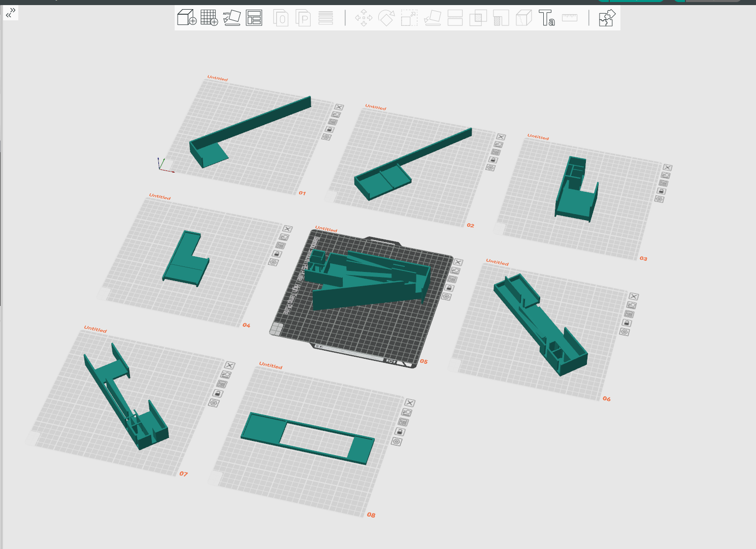756x549 pixels.
Task: Add a new plate with the grid-plus icon
Action: coord(209,18)
